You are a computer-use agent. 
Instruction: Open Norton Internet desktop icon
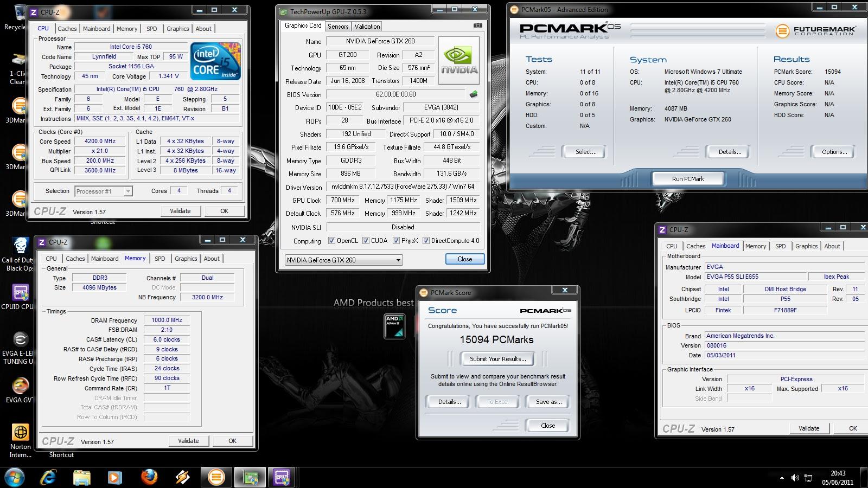pos(20,441)
